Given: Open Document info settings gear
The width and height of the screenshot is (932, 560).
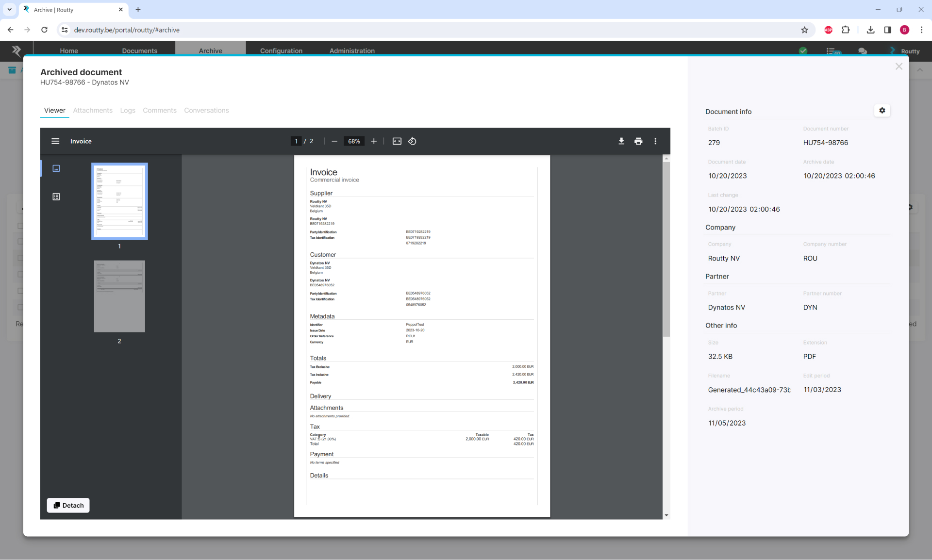Looking at the screenshot, I should click(x=882, y=111).
